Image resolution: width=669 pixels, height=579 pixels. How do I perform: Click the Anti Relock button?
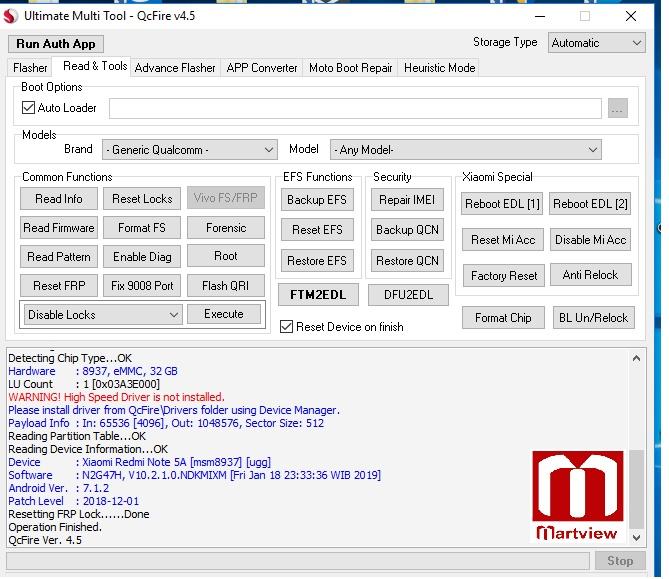[x=590, y=275]
